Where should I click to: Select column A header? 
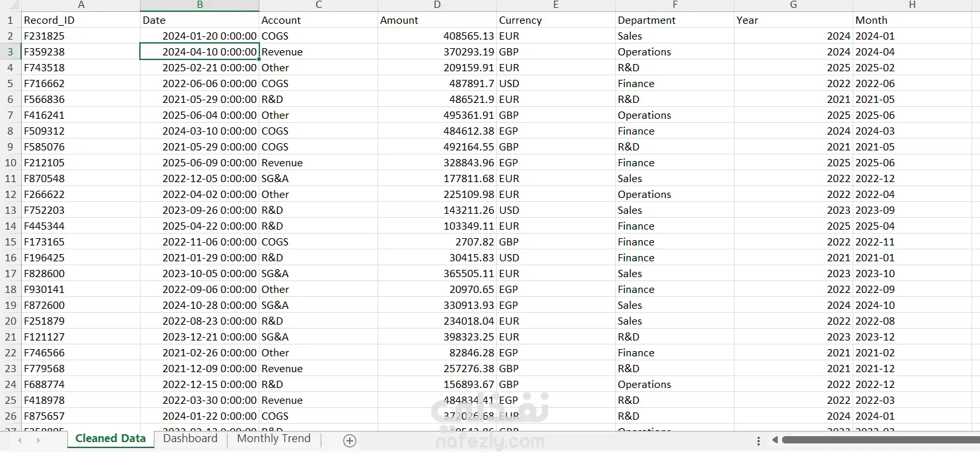point(81,5)
